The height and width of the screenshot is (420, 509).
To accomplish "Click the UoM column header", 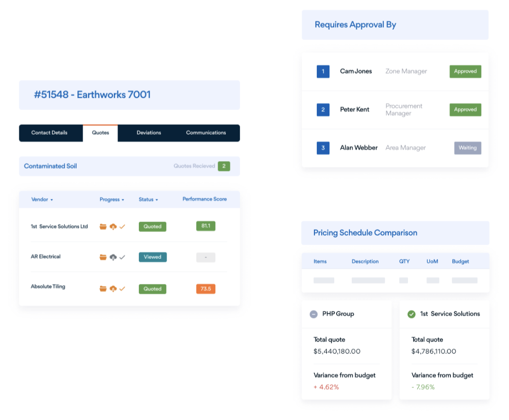I will tap(433, 261).
